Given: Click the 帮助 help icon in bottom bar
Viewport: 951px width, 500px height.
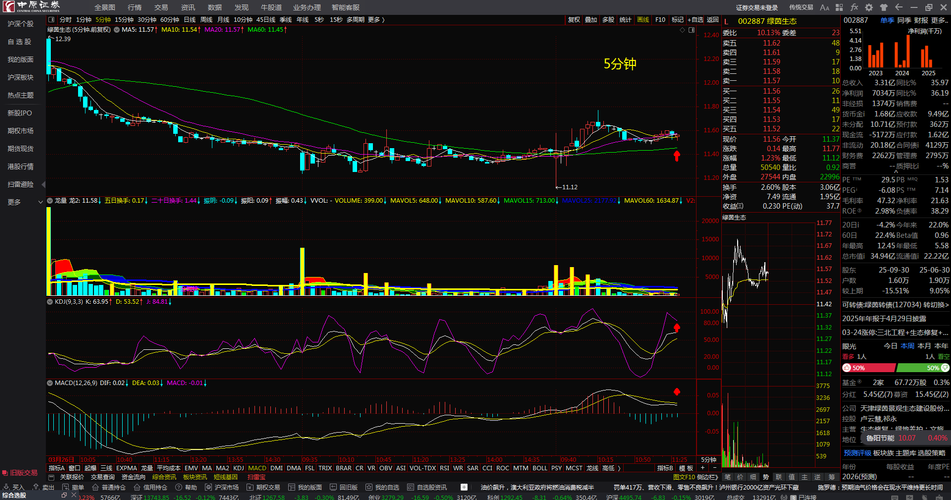Looking at the screenshot, I should click(179, 487).
